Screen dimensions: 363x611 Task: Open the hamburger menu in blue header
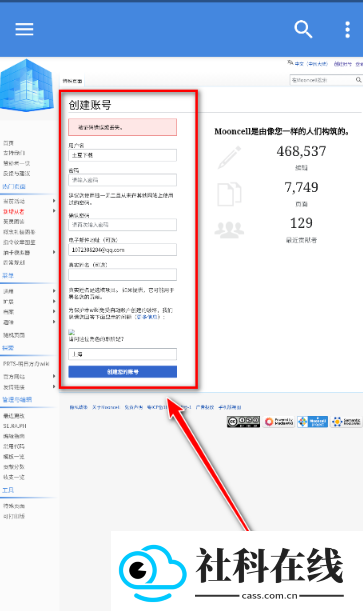(x=24, y=29)
